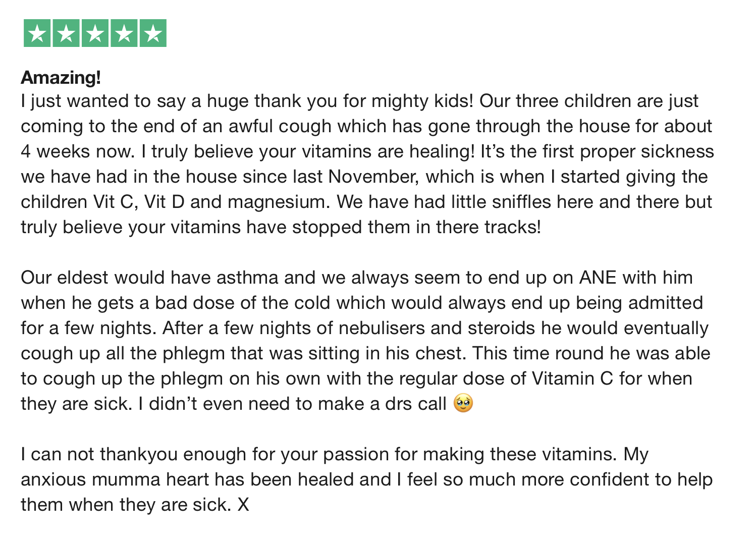Screen dimensions: 756x536
Task: Click the third green star
Action: [x=95, y=33]
